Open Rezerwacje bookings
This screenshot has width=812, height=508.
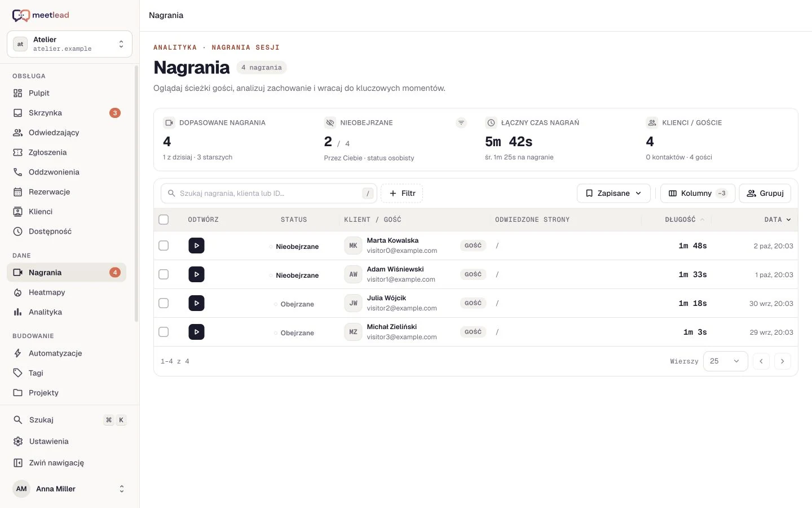(x=67, y=192)
